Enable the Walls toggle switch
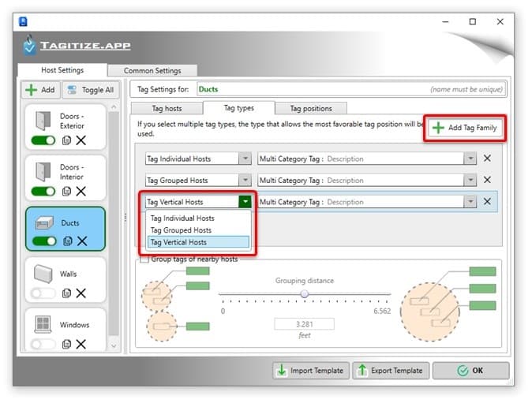The height and width of the screenshot is (403, 532). coord(43,293)
